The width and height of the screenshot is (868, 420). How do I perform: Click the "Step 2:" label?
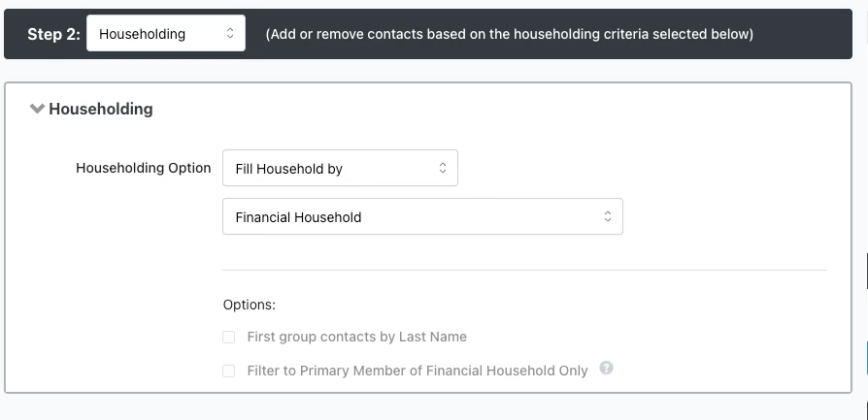[x=53, y=34]
